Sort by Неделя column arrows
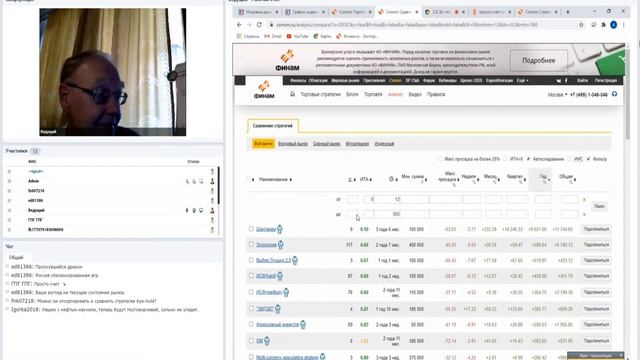The height and width of the screenshot is (360, 640). tap(478, 180)
